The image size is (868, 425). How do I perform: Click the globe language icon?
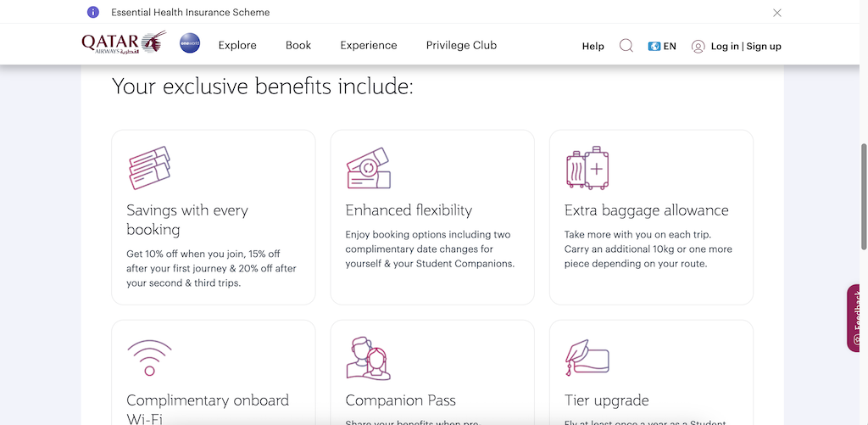654,46
